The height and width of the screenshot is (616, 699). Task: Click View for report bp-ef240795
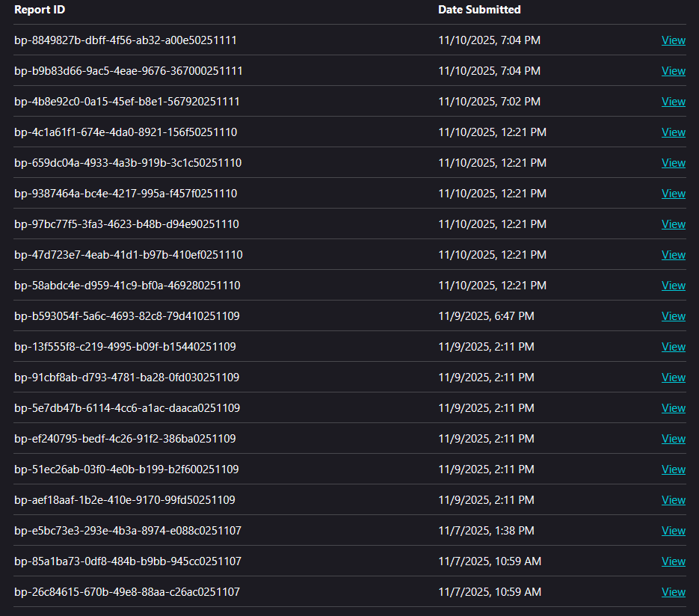pos(673,439)
